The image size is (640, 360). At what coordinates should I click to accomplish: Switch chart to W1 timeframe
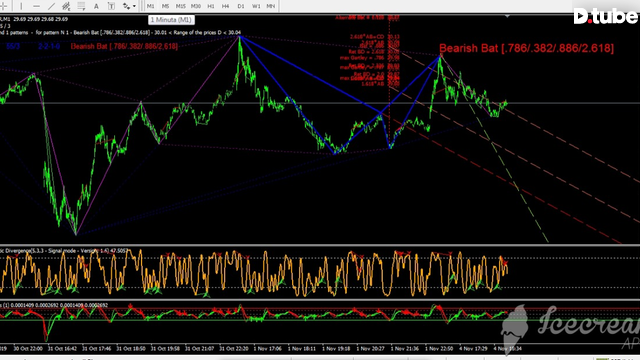tap(256, 6)
